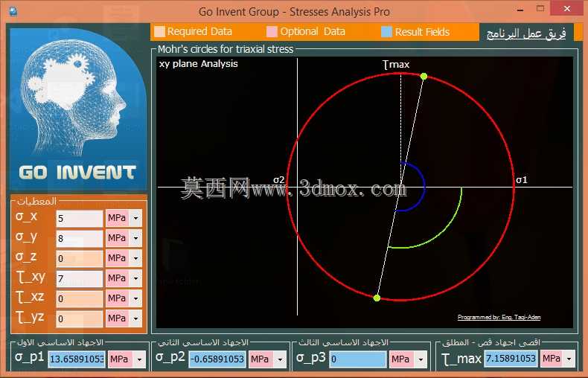The height and width of the screenshot is (378, 588).
Task: Open the σ_y MPa unit dropdown
Action: (135, 238)
